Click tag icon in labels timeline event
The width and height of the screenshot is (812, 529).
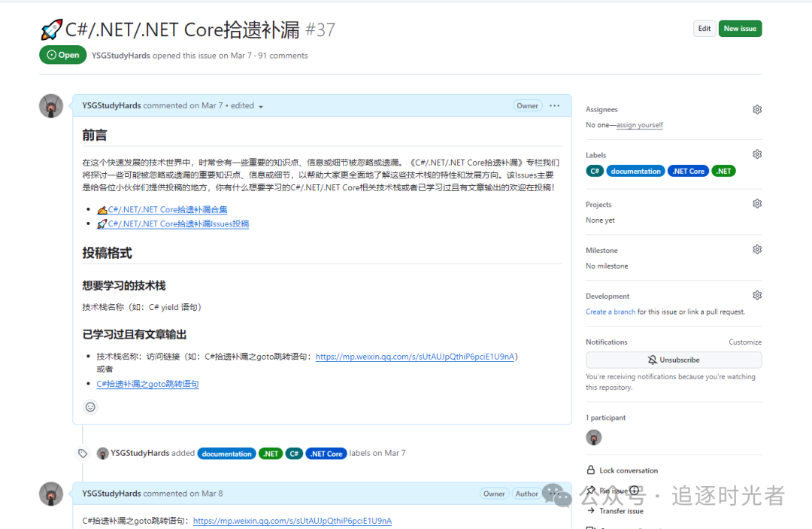tap(83, 454)
